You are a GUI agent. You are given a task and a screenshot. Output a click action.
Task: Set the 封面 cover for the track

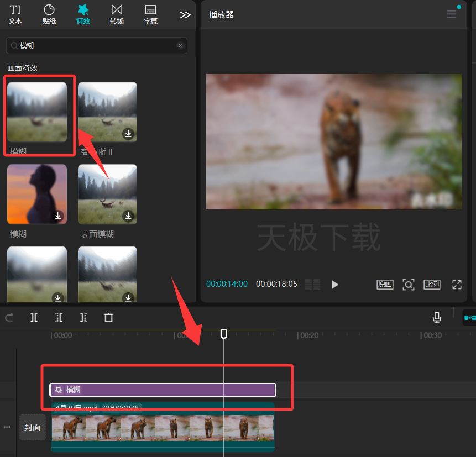point(33,427)
